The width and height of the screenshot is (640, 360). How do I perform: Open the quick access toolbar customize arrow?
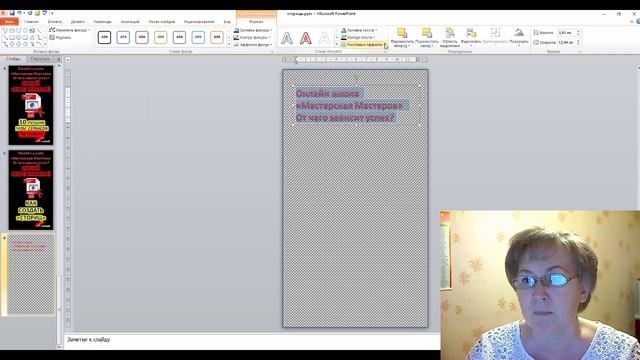tap(52, 14)
